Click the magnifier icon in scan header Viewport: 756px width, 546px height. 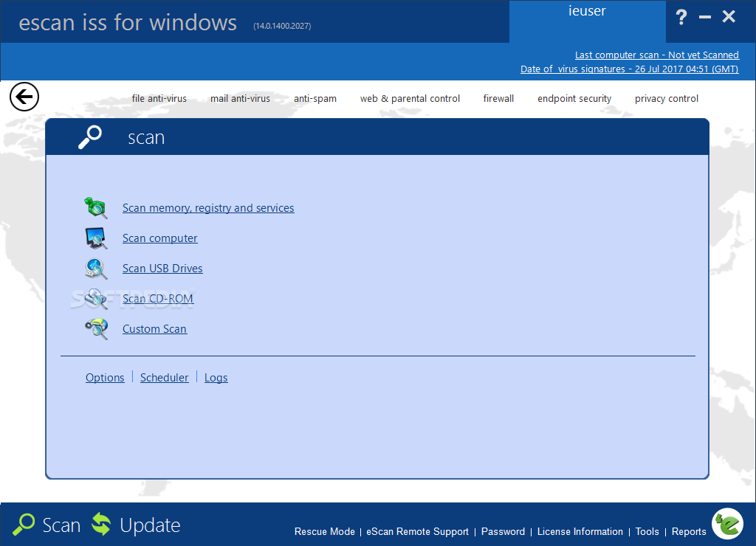[90, 137]
